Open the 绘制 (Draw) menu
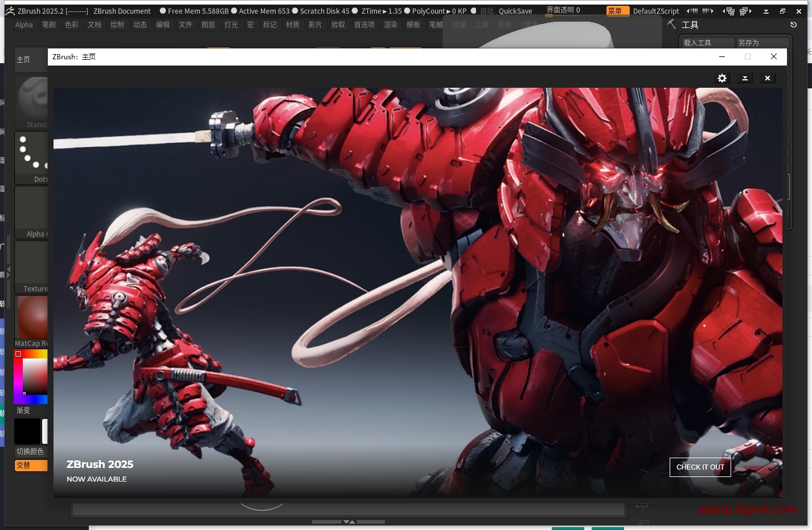Viewport: 812px width, 530px height. pos(117,25)
